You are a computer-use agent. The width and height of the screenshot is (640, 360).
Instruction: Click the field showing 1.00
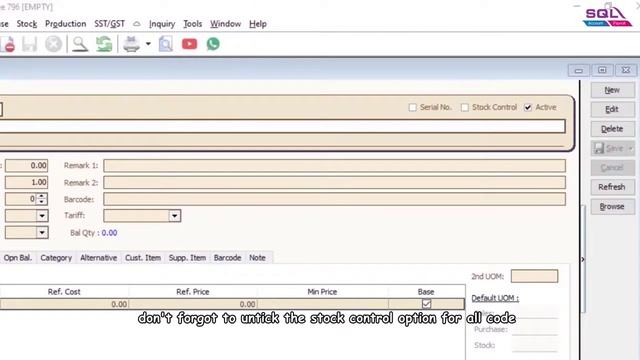[x=27, y=182]
